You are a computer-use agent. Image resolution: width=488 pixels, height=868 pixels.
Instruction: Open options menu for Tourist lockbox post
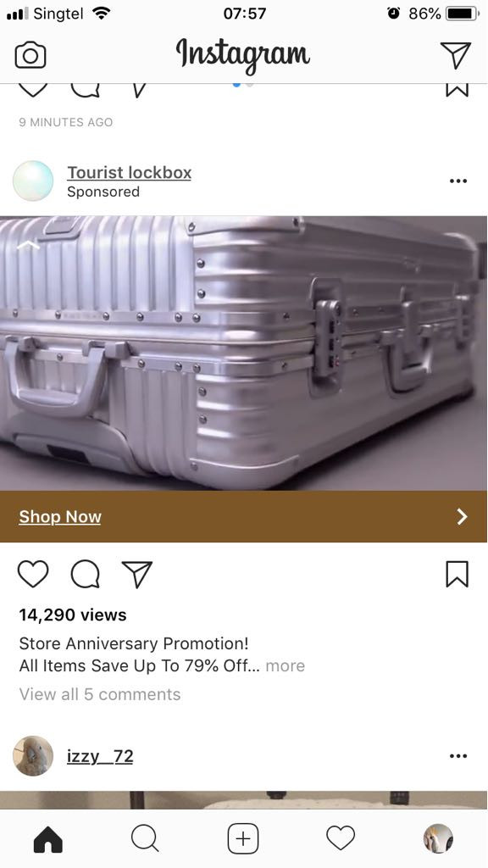[458, 181]
